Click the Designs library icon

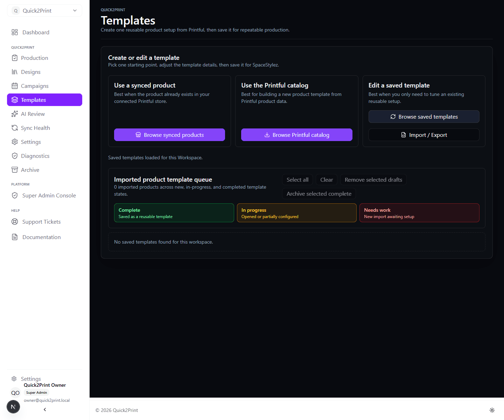click(15, 72)
